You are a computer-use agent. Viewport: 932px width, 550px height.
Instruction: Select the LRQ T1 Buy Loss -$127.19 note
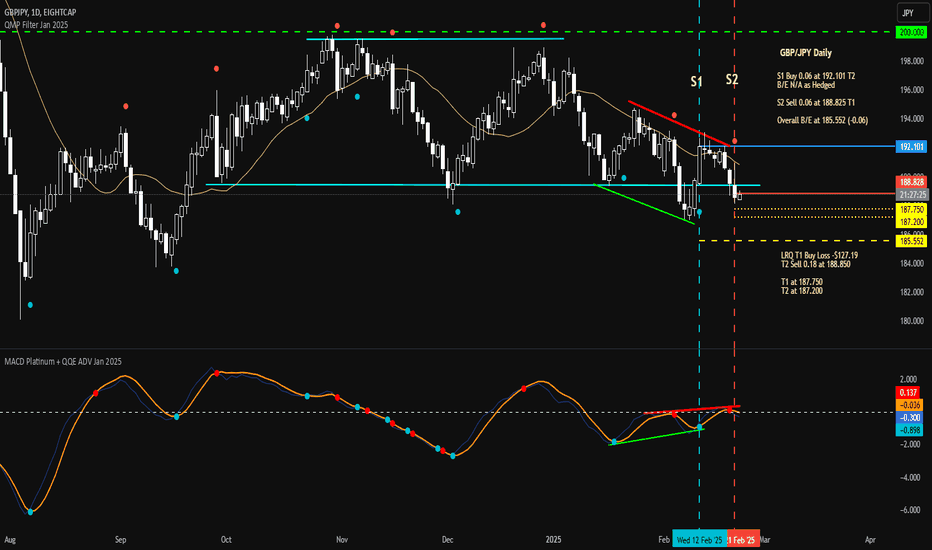pos(819,255)
